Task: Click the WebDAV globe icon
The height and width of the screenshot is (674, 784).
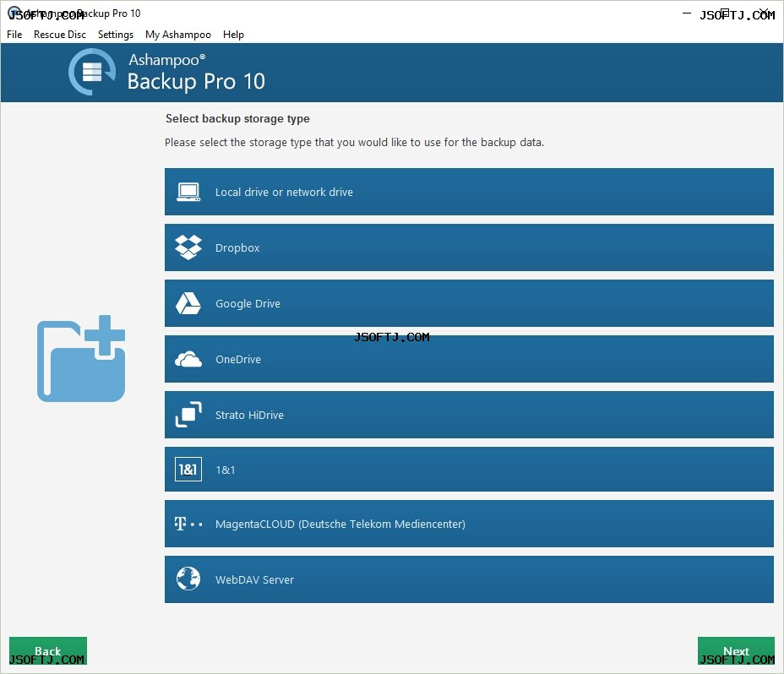Action: (x=188, y=579)
